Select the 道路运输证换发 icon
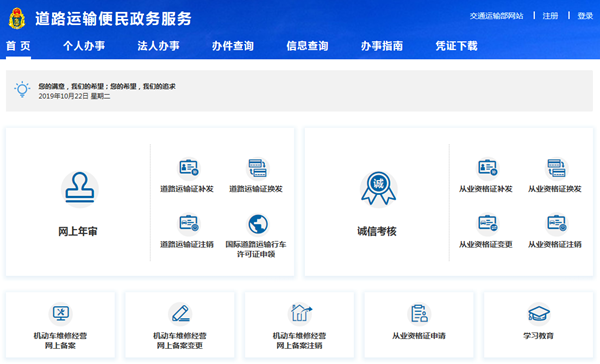The image size is (600, 364). [x=258, y=168]
